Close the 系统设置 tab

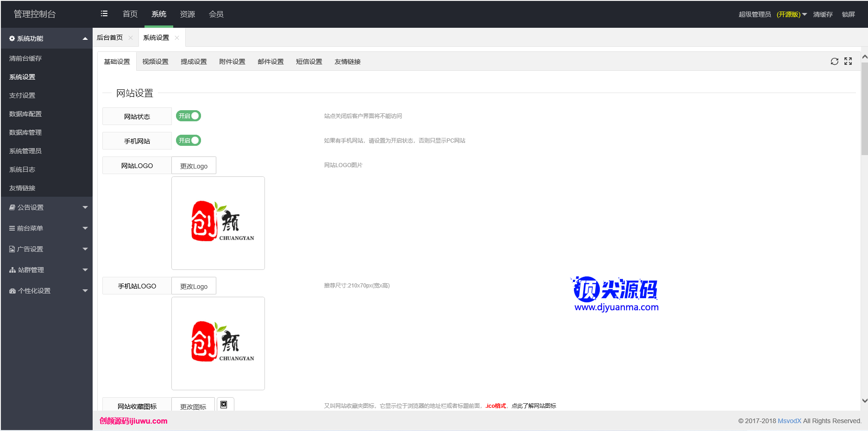pos(177,38)
